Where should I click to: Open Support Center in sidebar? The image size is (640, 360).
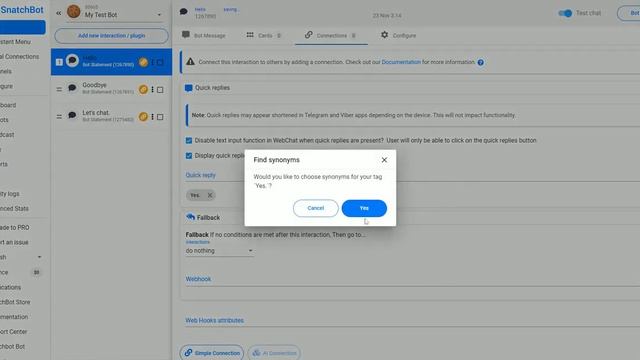[13, 332]
